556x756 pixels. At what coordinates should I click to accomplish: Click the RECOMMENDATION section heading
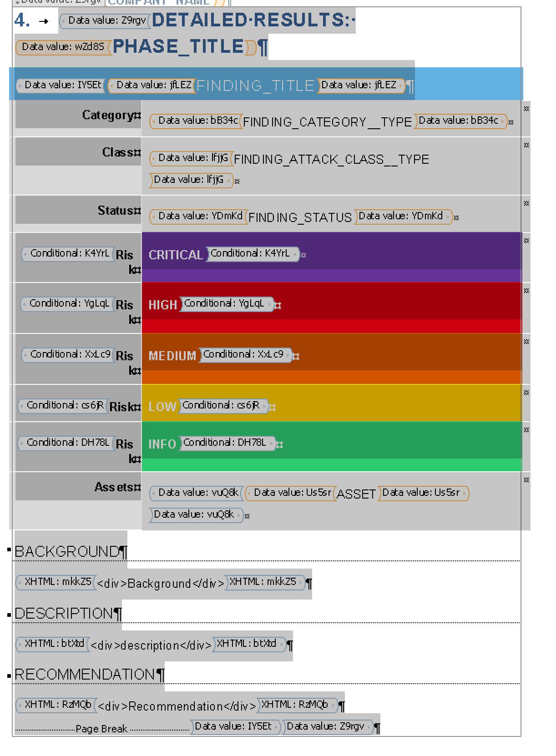pos(85,674)
